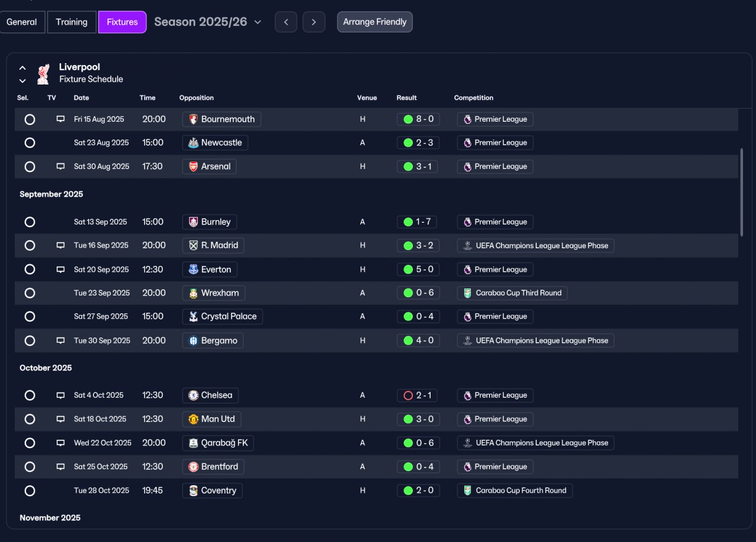
Task: Open the Season 2025/26 dropdown
Action: point(208,22)
